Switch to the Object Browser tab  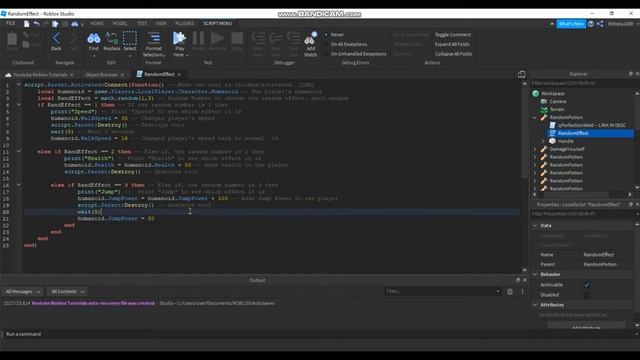coord(102,75)
